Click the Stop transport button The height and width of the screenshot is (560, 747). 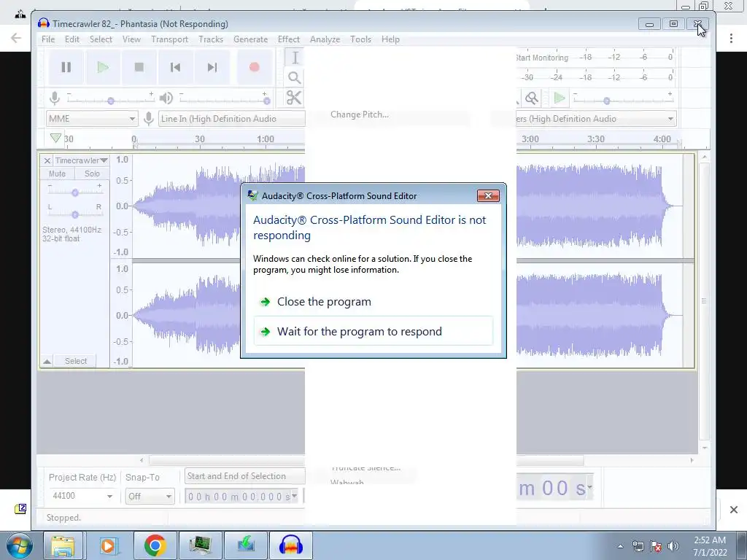coord(139,67)
